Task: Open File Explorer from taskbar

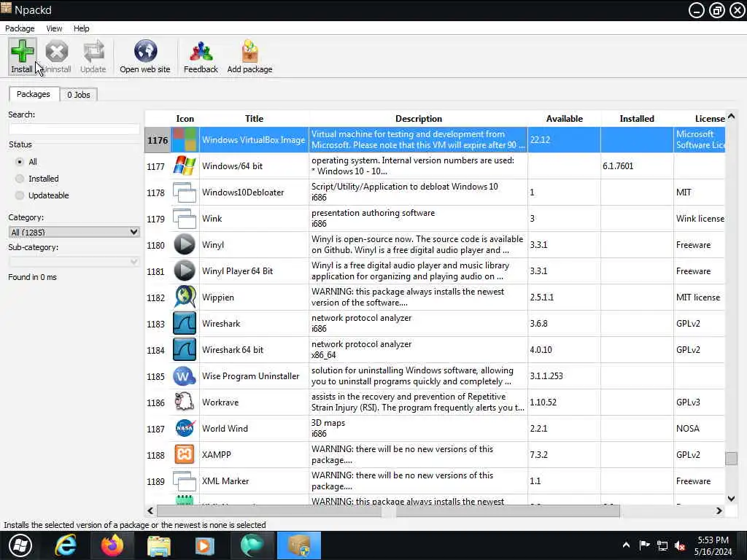Action: click(158, 545)
